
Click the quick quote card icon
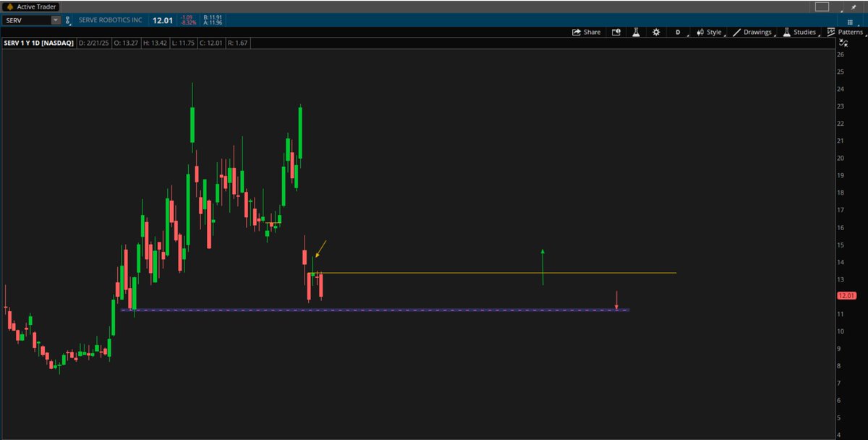[616, 32]
